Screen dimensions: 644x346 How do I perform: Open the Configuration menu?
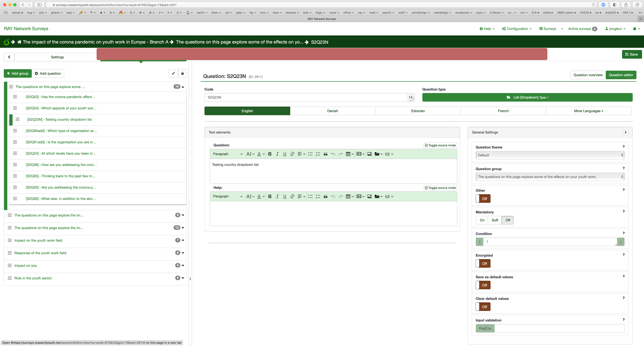[516, 29]
